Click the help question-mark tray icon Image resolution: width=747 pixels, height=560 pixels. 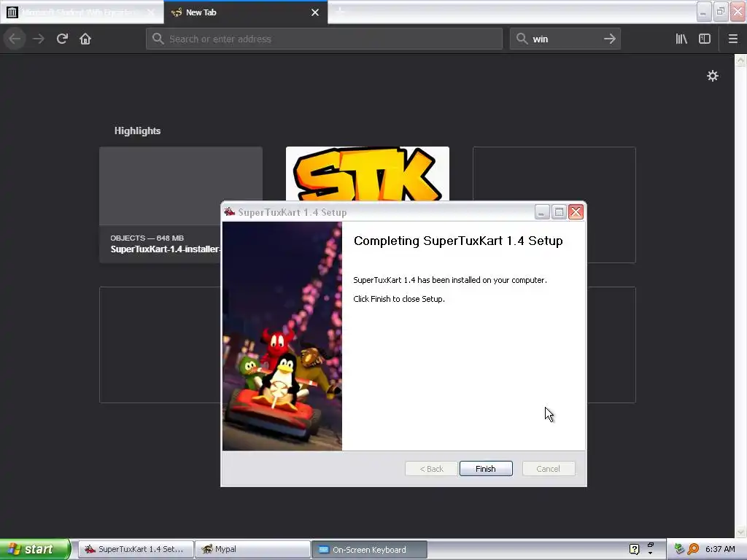pyautogui.click(x=634, y=549)
